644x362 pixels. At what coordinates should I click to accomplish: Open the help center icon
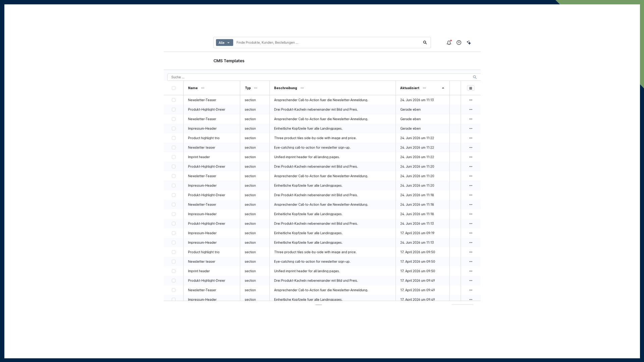(459, 43)
